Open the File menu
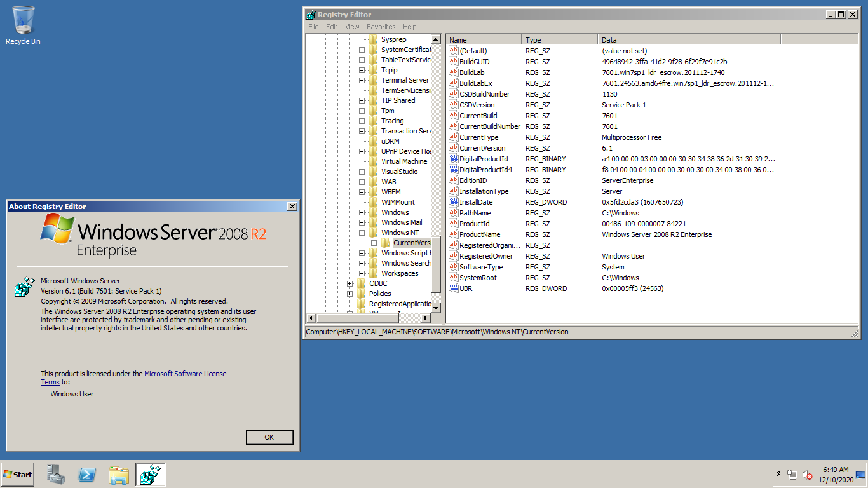Screen dimensions: 868x488 pos(313,27)
